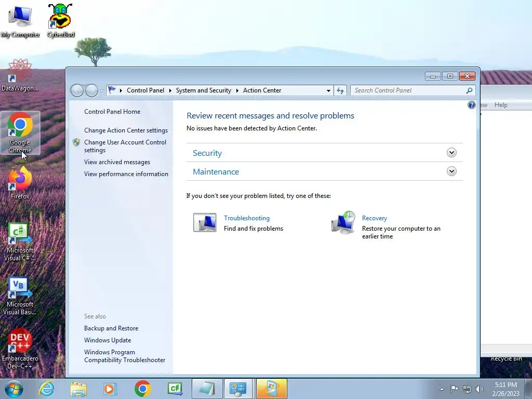The height and width of the screenshot is (399, 532).
Task: Open the Recovery link
Action: [374, 218]
